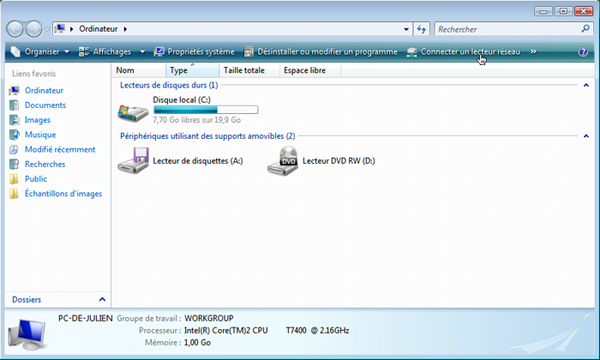Click Périphériques utilisant des supports amovibles header
Image resolution: width=600 pixels, height=360 pixels.
coord(207,136)
